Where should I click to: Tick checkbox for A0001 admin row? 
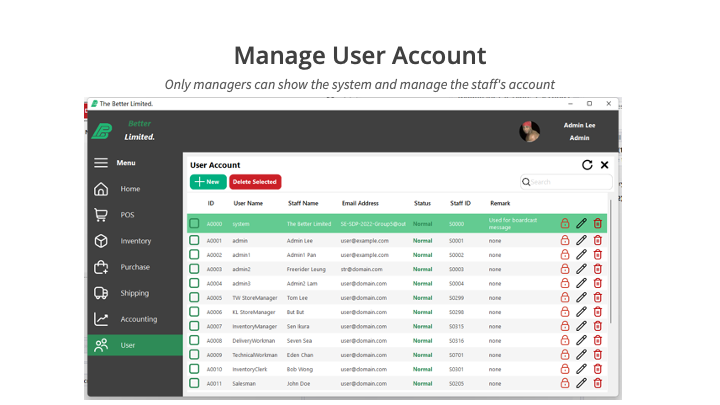(194, 240)
